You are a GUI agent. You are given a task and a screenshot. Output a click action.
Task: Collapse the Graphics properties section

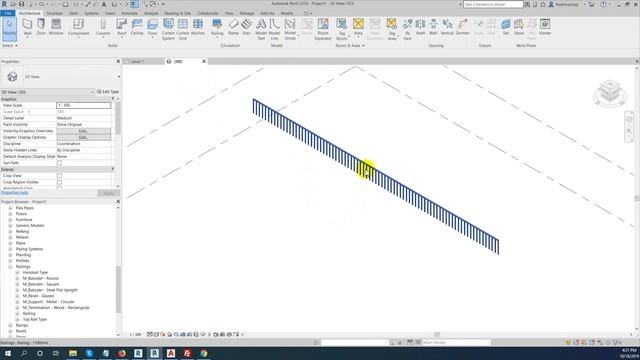pos(113,99)
